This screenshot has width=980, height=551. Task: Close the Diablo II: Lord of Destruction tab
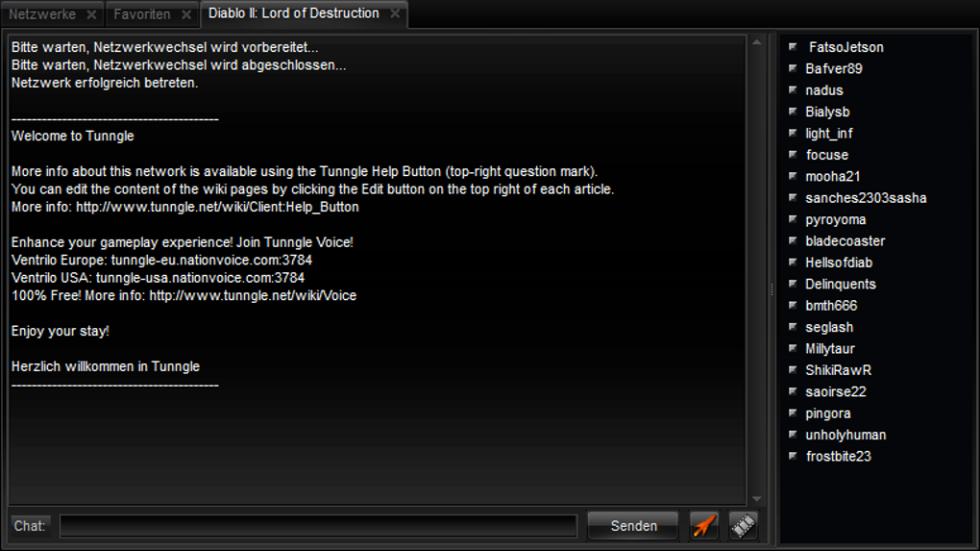point(395,13)
